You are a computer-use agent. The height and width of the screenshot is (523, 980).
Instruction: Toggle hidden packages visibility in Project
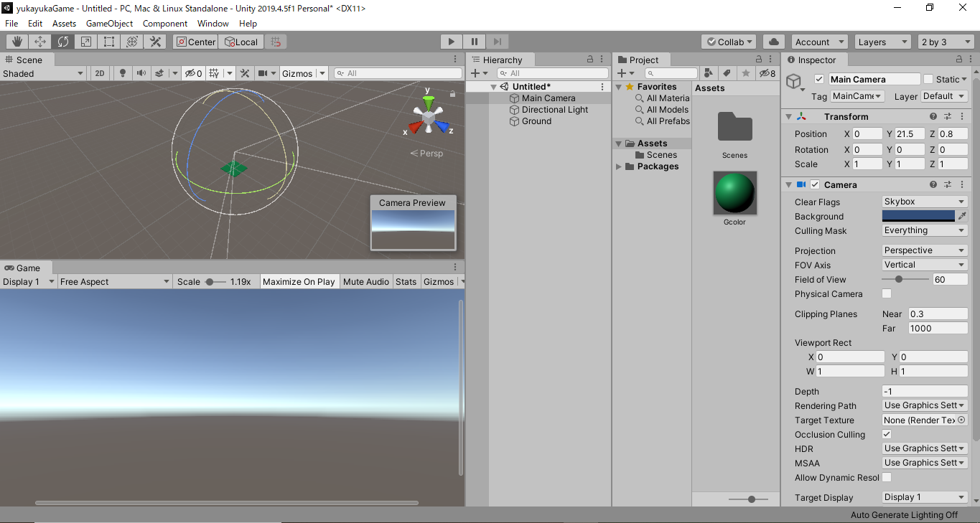[767, 73]
